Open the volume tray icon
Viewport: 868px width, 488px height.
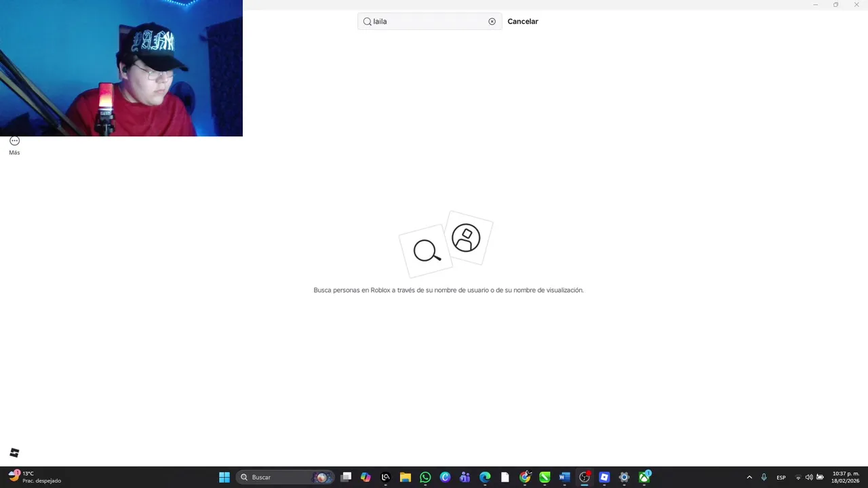click(809, 477)
